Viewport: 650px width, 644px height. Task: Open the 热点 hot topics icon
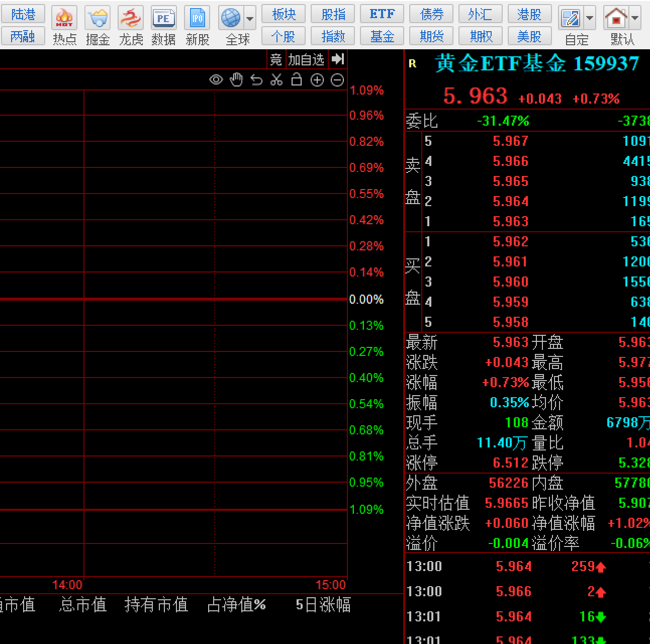coord(64,25)
